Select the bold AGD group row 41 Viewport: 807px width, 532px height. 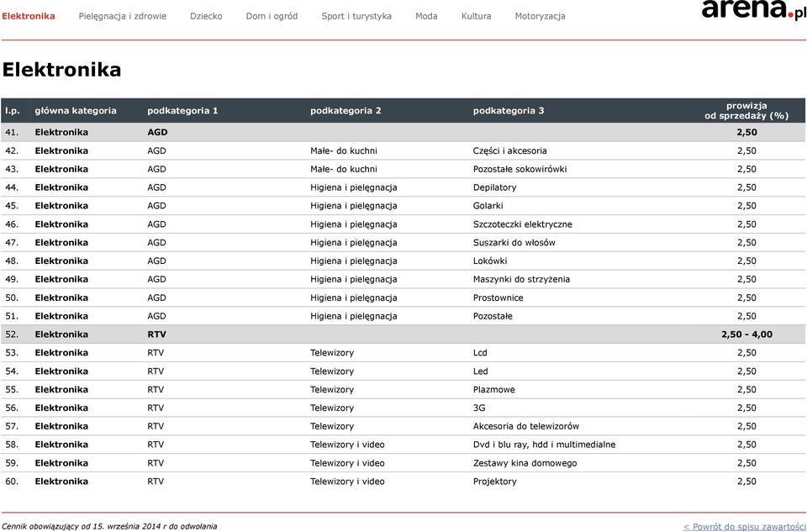click(x=403, y=132)
